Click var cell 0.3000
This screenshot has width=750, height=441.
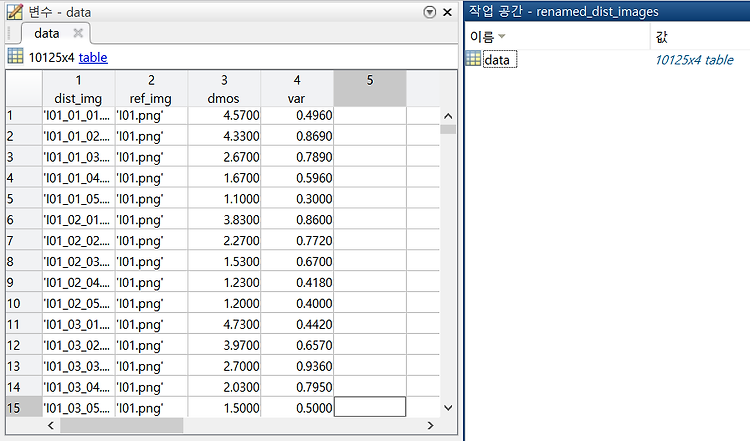(297, 199)
